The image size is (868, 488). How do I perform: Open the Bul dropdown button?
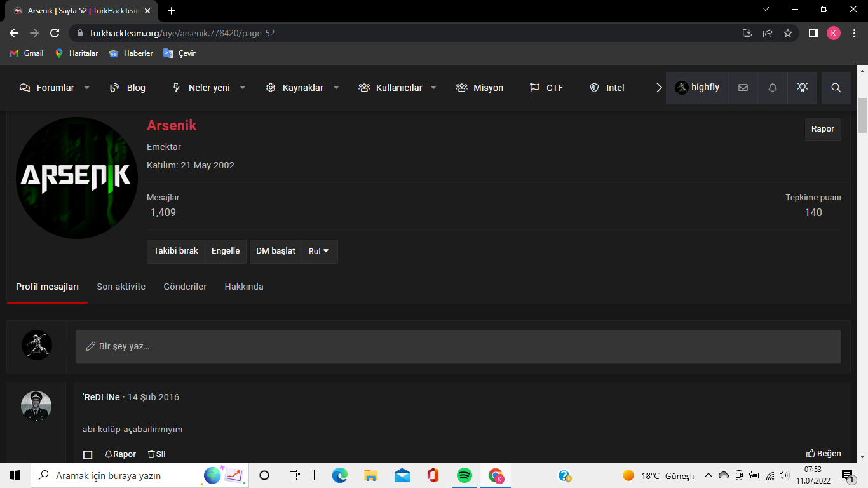[x=319, y=251]
